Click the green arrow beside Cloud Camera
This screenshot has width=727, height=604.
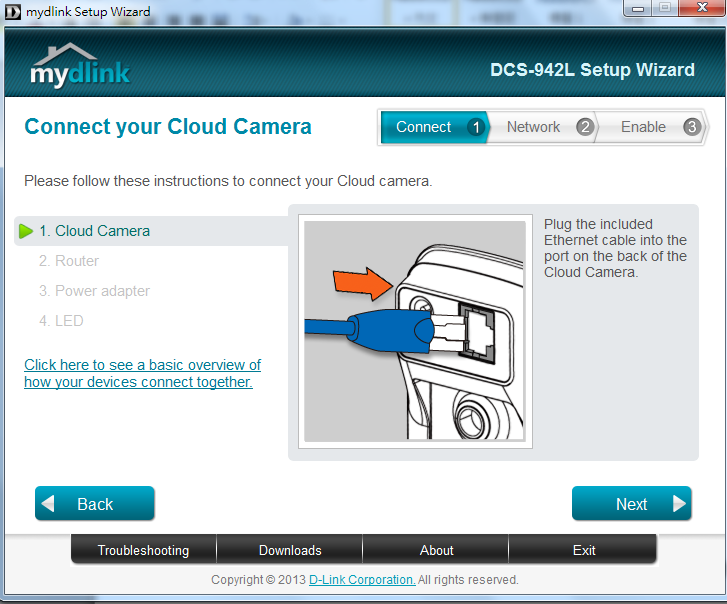[26, 231]
